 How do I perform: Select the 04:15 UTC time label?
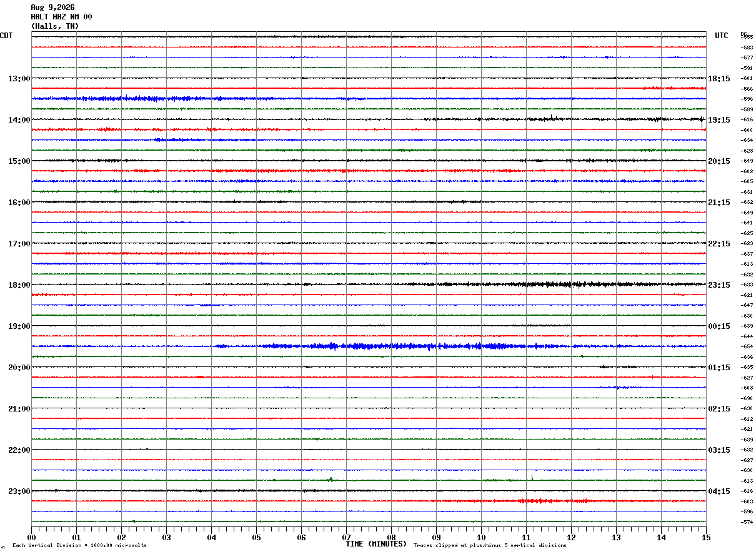719,491
